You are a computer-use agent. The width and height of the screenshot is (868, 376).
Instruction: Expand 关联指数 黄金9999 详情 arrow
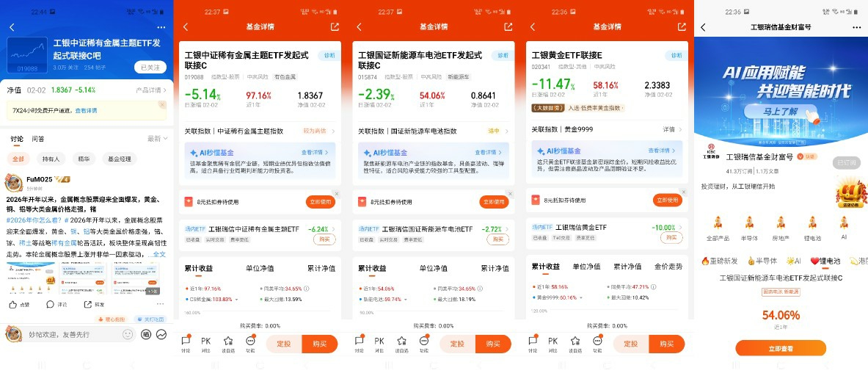click(x=673, y=129)
